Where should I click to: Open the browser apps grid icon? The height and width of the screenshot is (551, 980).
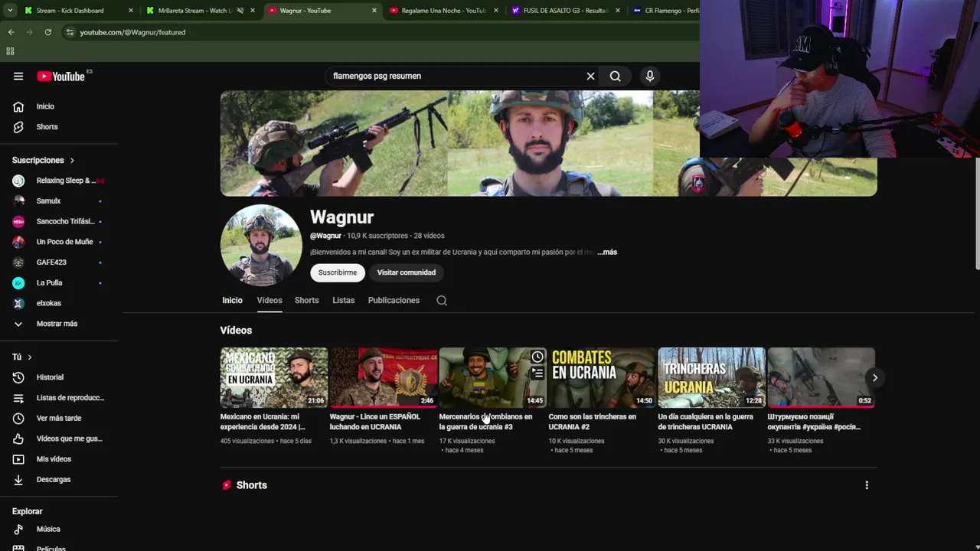point(10,51)
